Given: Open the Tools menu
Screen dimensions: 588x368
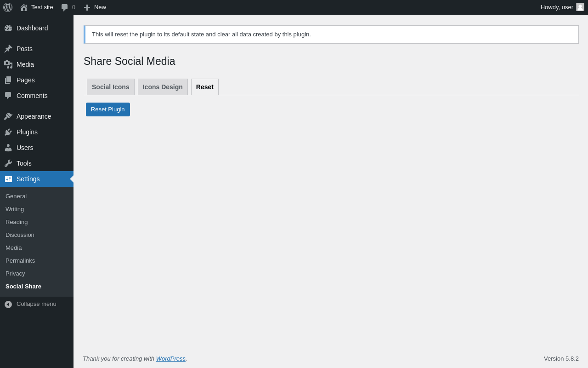Looking at the screenshot, I should pos(37,163).
